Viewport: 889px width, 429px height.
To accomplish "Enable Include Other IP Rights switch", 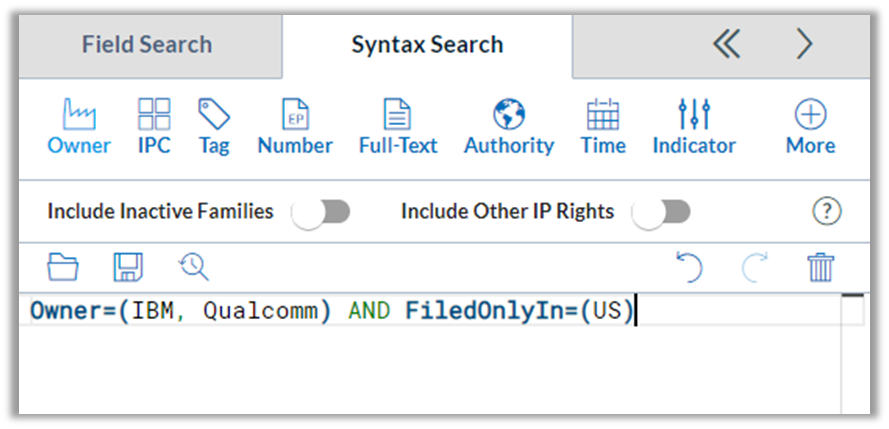I will click(661, 213).
